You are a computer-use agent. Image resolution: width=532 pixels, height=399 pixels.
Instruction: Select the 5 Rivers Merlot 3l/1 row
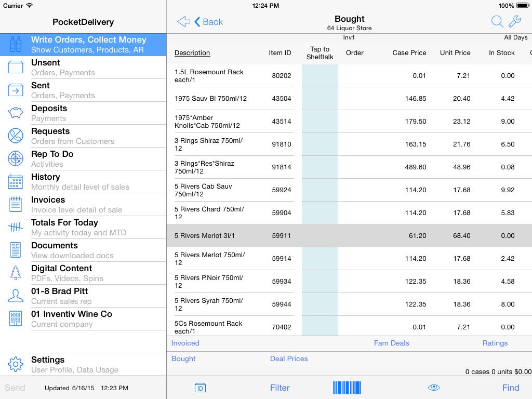tap(349, 235)
